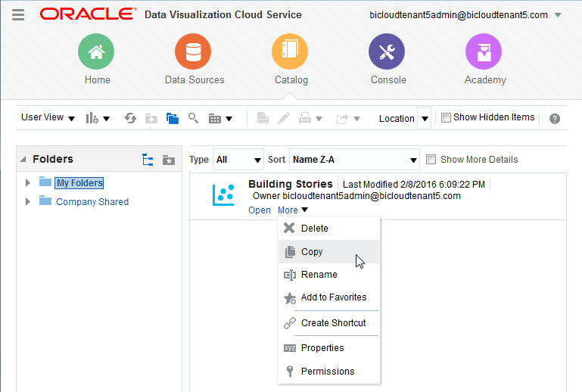
Task: Click the Edit pencil toolbar icon
Action: [x=284, y=118]
